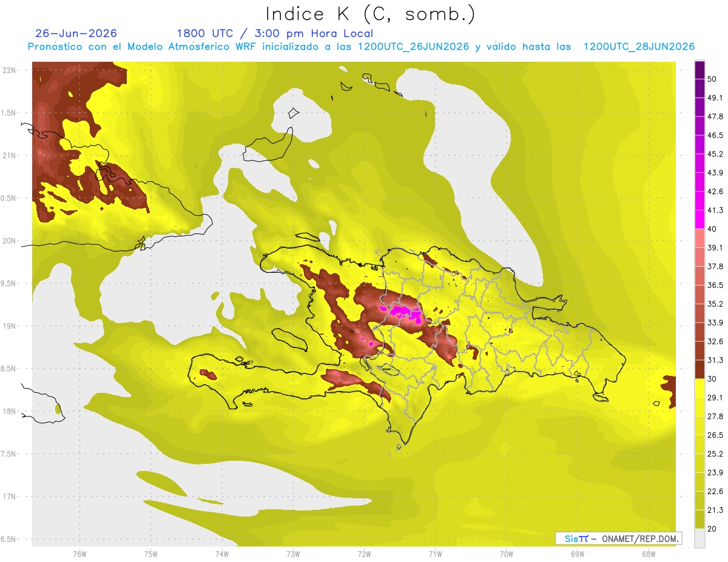Click the "Indice K (C, somb.)" title
Image resolution: width=728 pixels, height=562 pixels.
pos(369,14)
